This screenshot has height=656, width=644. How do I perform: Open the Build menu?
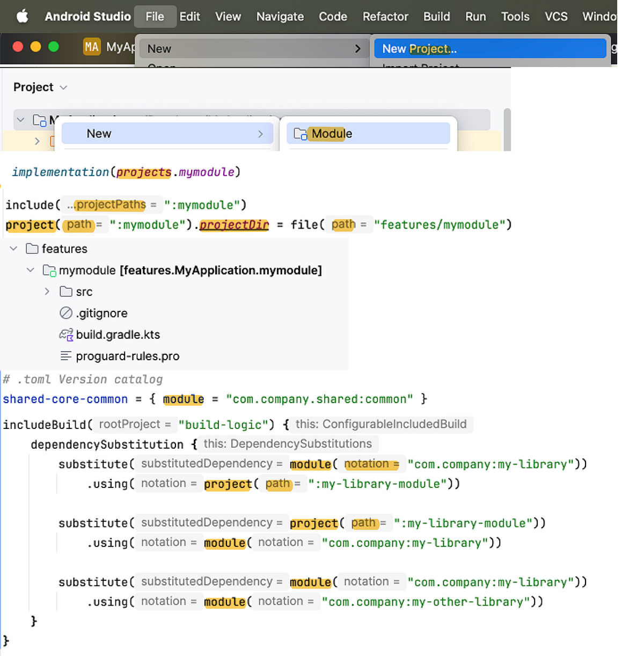(x=436, y=16)
